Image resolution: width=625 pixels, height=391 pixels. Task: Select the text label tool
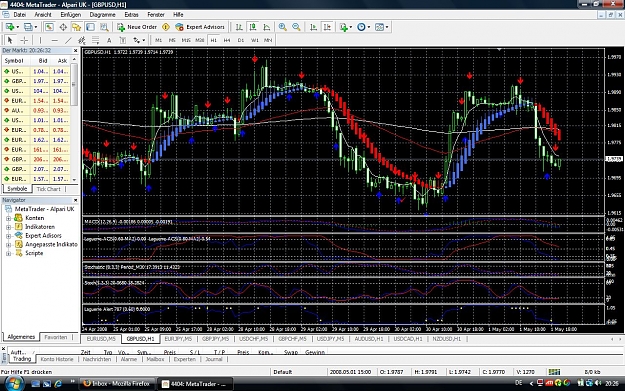pyautogui.click(x=123, y=40)
